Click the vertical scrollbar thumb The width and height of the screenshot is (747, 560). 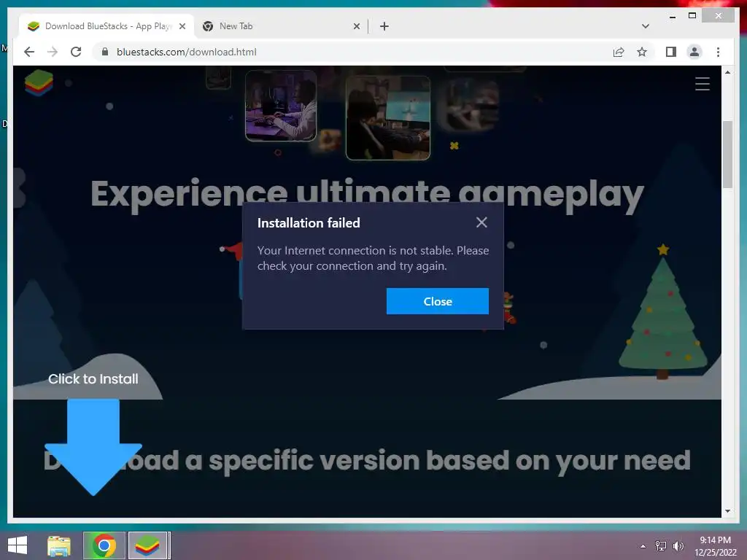(x=727, y=155)
